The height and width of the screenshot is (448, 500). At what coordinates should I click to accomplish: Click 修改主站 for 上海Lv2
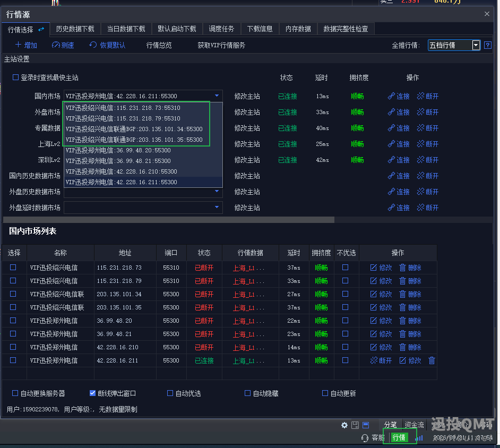pos(247,144)
